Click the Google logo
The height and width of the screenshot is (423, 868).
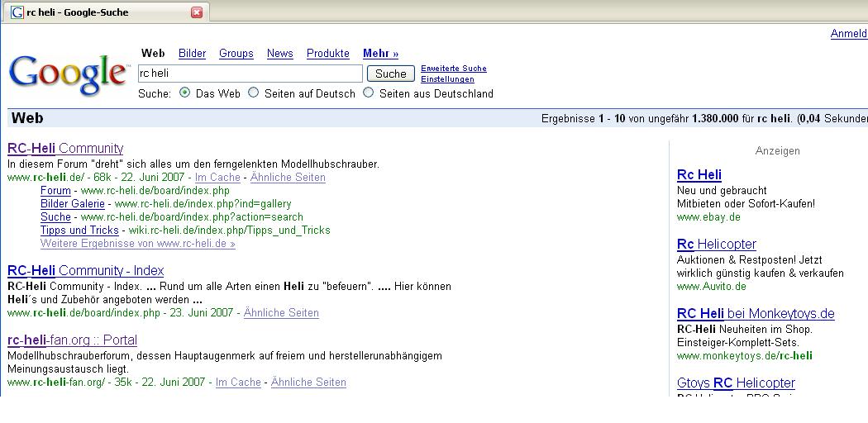pyautogui.click(x=68, y=74)
